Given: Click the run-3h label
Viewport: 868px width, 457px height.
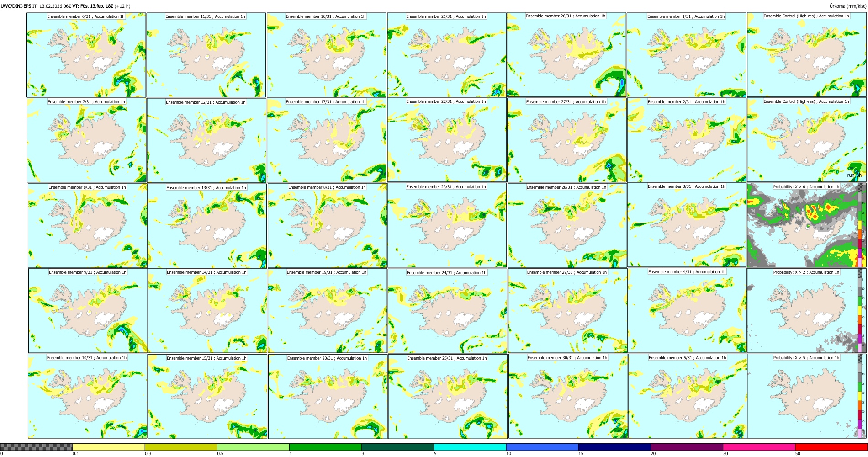Looking at the screenshot, I should tap(854, 175).
